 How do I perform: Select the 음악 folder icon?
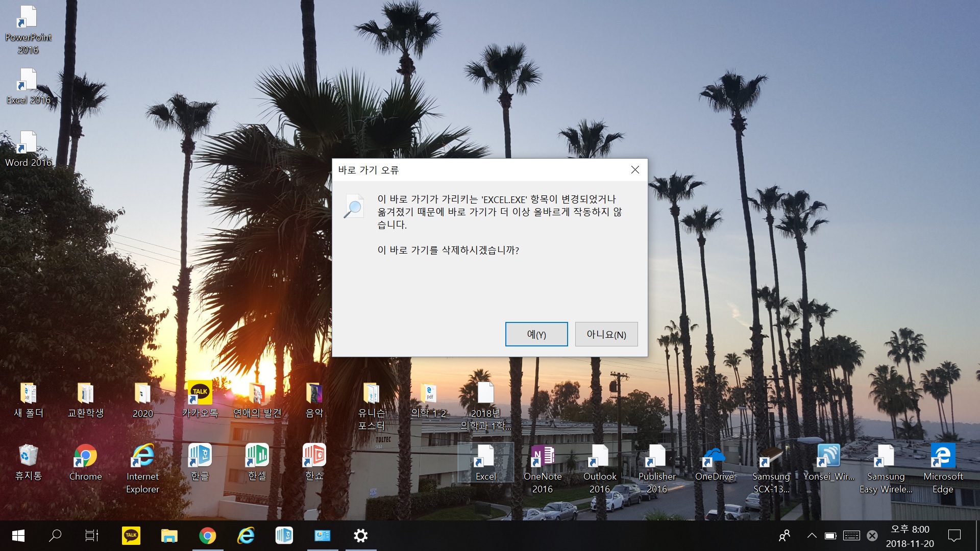[314, 400]
